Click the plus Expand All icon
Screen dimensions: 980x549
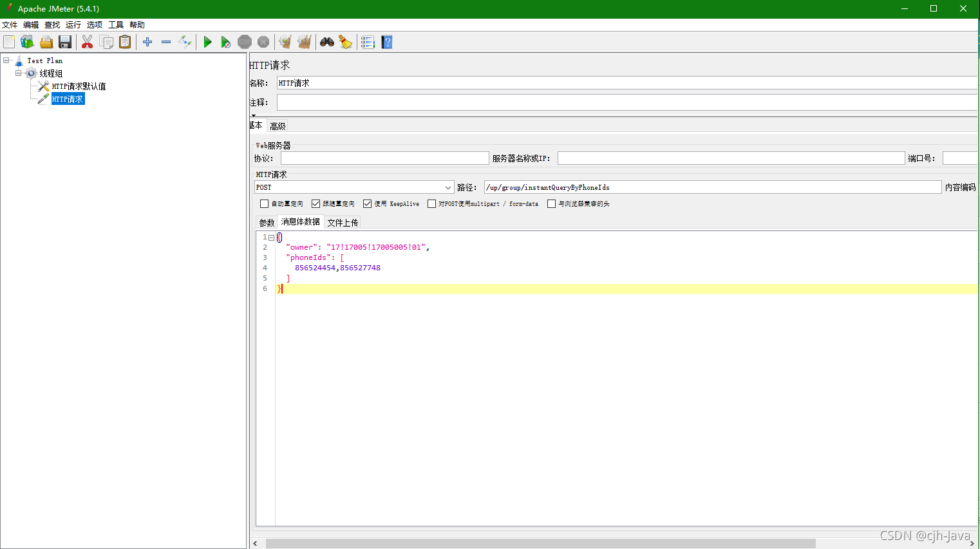tap(147, 42)
